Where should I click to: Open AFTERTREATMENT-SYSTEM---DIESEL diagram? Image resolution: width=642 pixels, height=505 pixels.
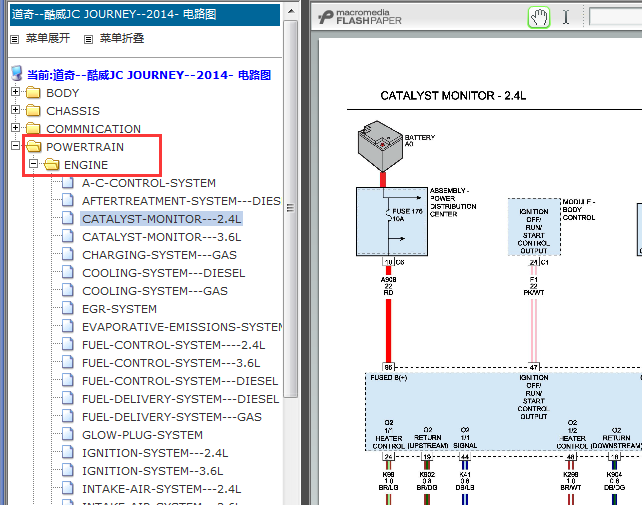(x=181, y=201)
